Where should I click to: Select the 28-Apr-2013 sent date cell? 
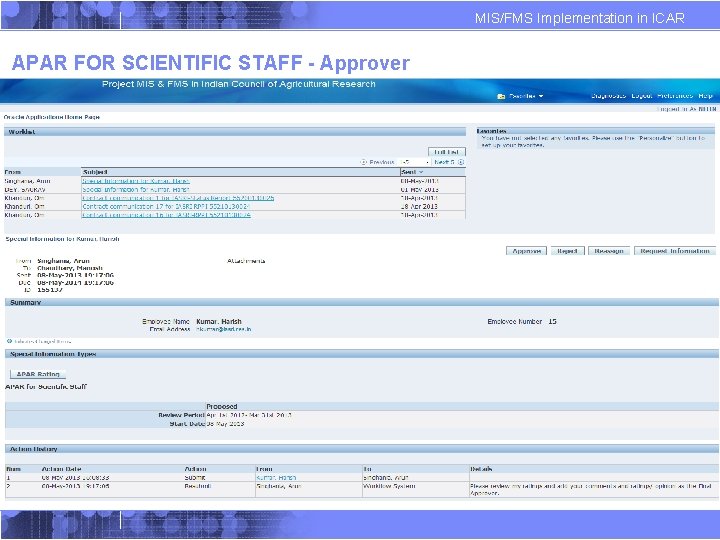point(419,206)
